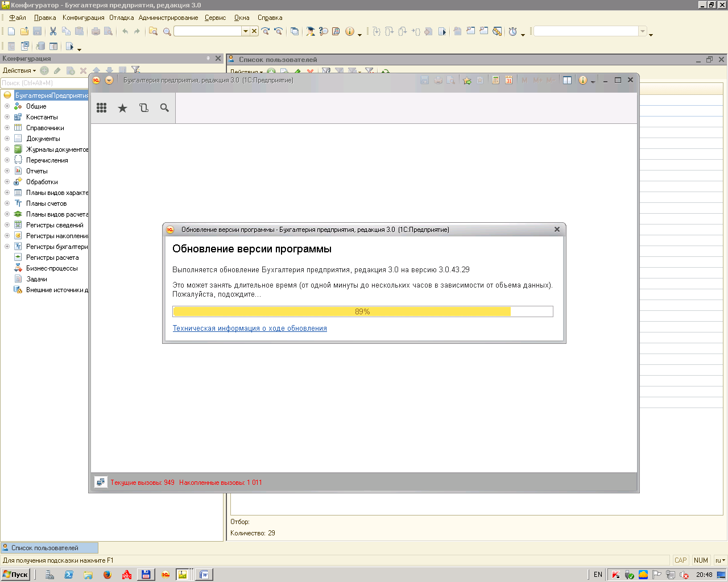The width and height of the screenshot is (728, 582).
Task: Click the Kaspersky tray icon
Action: click(x=615, y=575)
